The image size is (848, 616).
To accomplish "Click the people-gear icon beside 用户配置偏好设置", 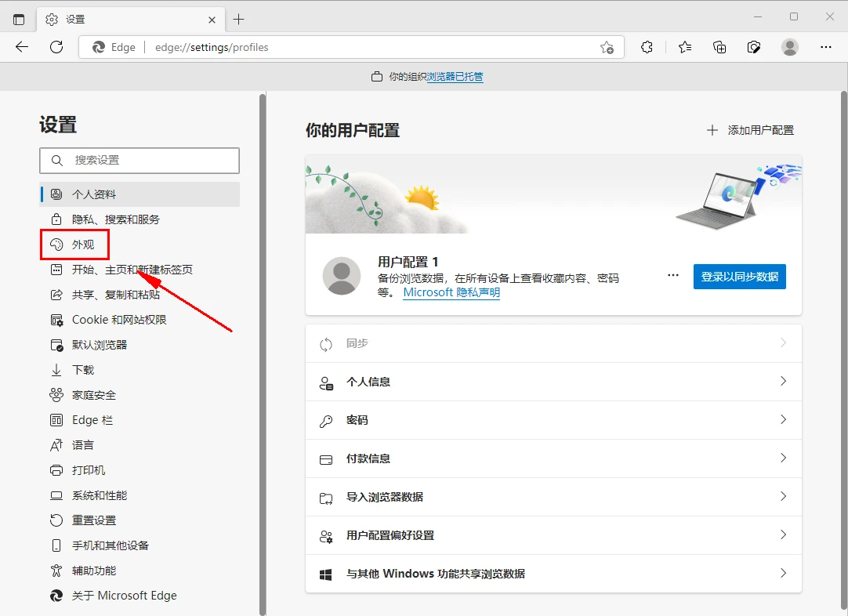I will (326, 537).
